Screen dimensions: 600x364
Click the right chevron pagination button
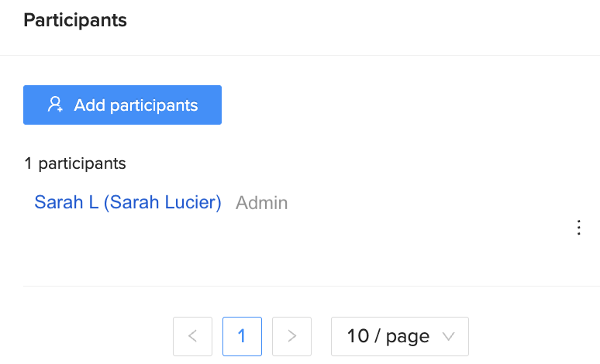pyautogui.click(x=291, y=336)
